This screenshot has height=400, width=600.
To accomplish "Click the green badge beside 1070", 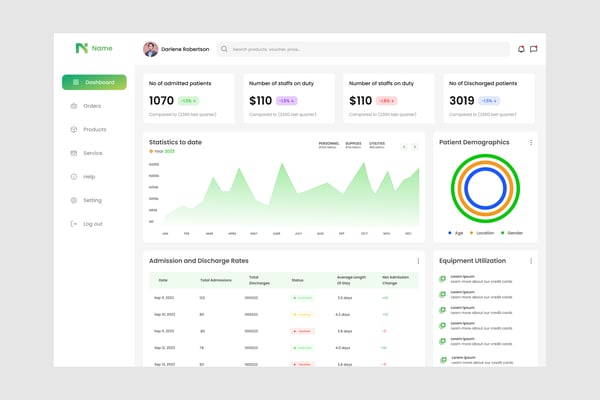I will (x=189, y=101).
